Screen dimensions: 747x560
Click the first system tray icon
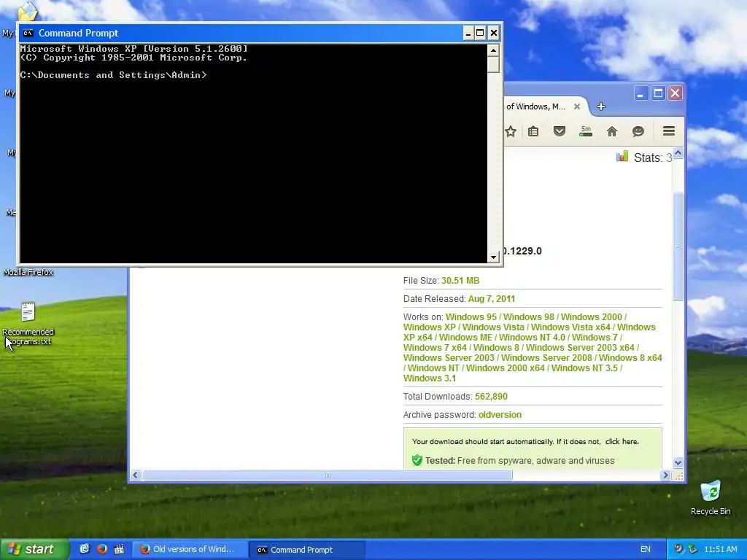click(x=678, y=550)
